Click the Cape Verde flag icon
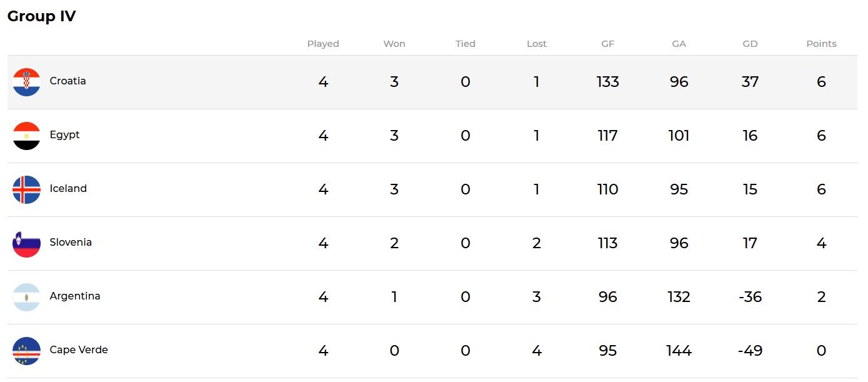The image size is (868, 382). [x=26, y=351]
